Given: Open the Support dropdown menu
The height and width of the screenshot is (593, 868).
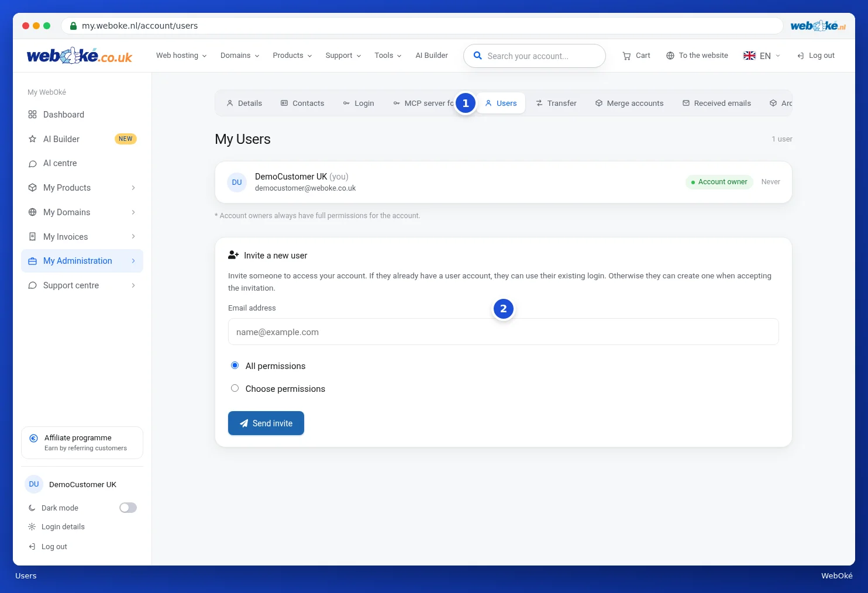Looking at the screenshot, I should 343,56.
